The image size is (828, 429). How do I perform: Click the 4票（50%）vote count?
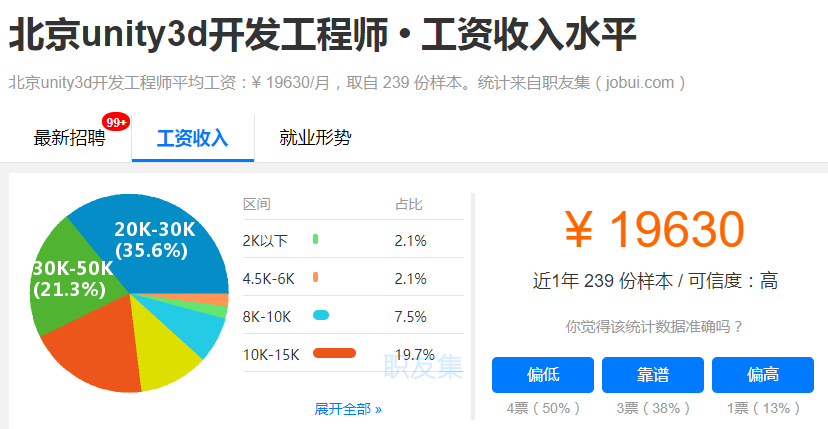click(543, 408)
